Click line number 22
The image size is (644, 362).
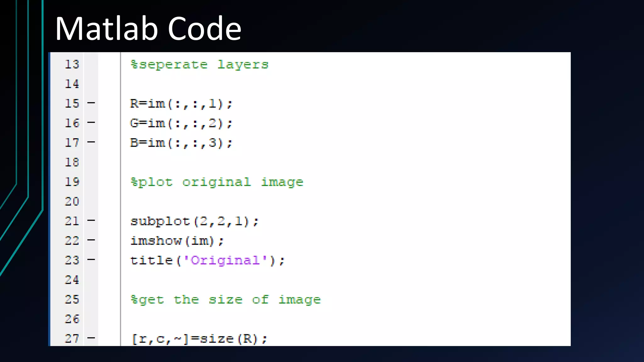point(72,241)
